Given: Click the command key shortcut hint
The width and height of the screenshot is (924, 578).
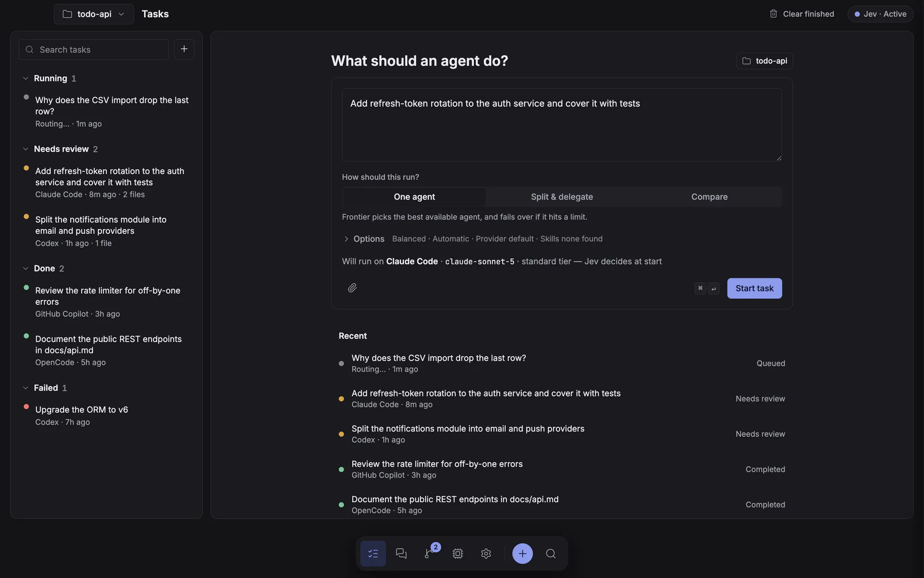Looking at the screenshot, I should [x=700, y=288].
